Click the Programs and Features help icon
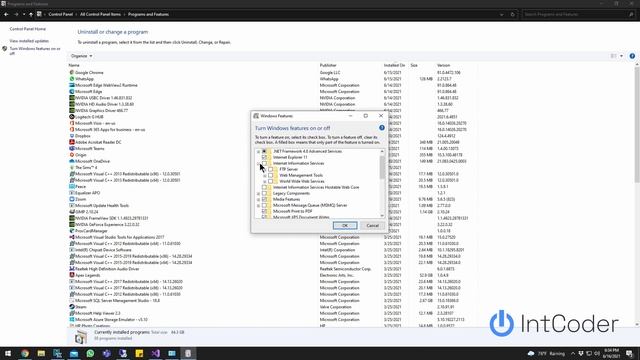Screen dimensions: 640x360 click(632, 56)
